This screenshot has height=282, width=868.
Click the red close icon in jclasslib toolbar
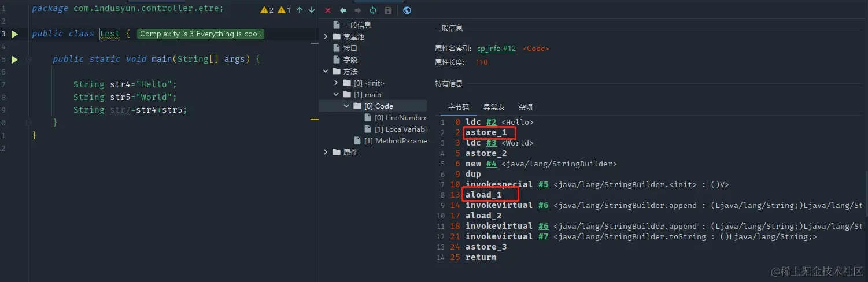pos(328,10)
